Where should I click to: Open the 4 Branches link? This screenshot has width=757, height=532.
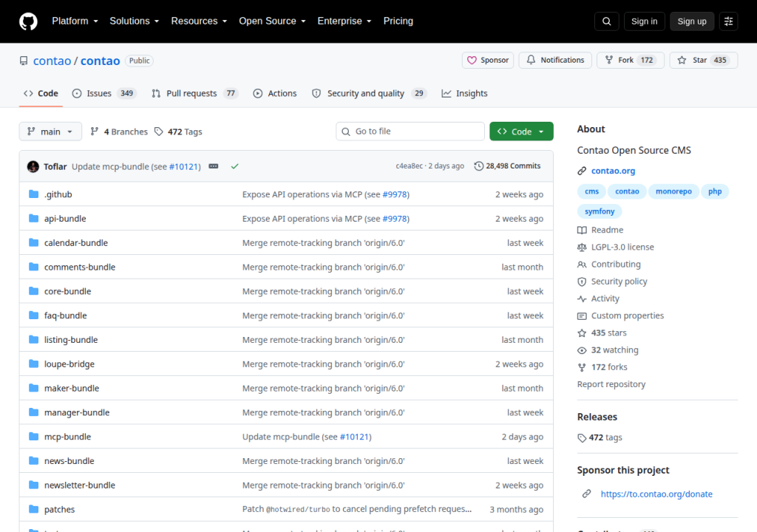click(119, 132)
